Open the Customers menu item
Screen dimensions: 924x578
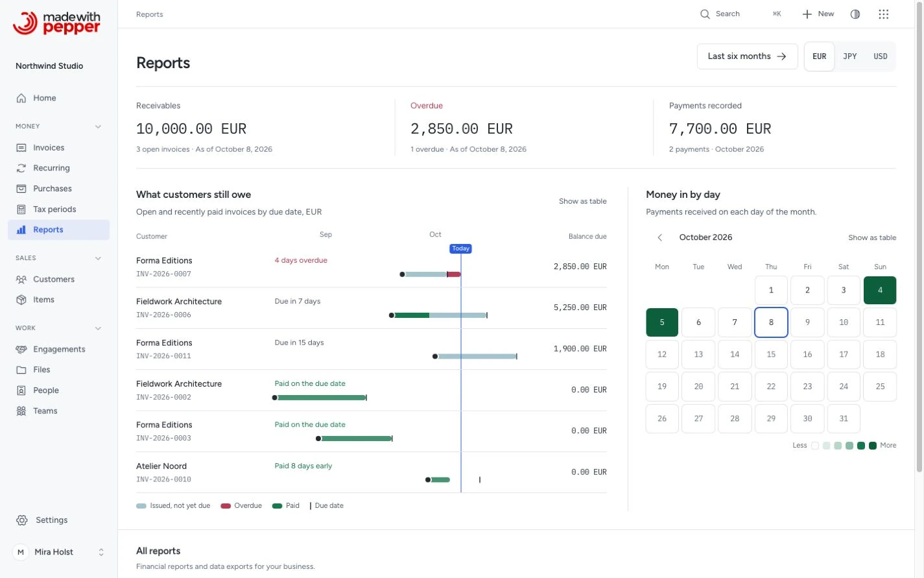coord(58,280)
